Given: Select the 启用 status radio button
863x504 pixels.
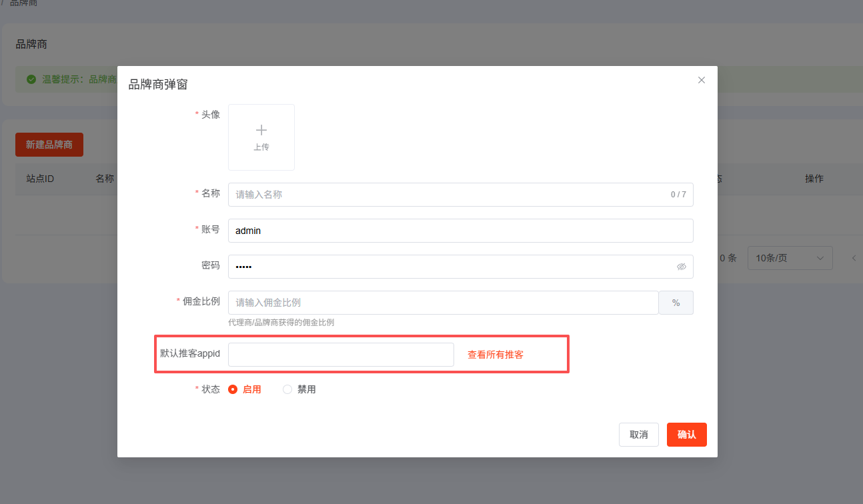Looking at the screenshot, I should (233, 389).
